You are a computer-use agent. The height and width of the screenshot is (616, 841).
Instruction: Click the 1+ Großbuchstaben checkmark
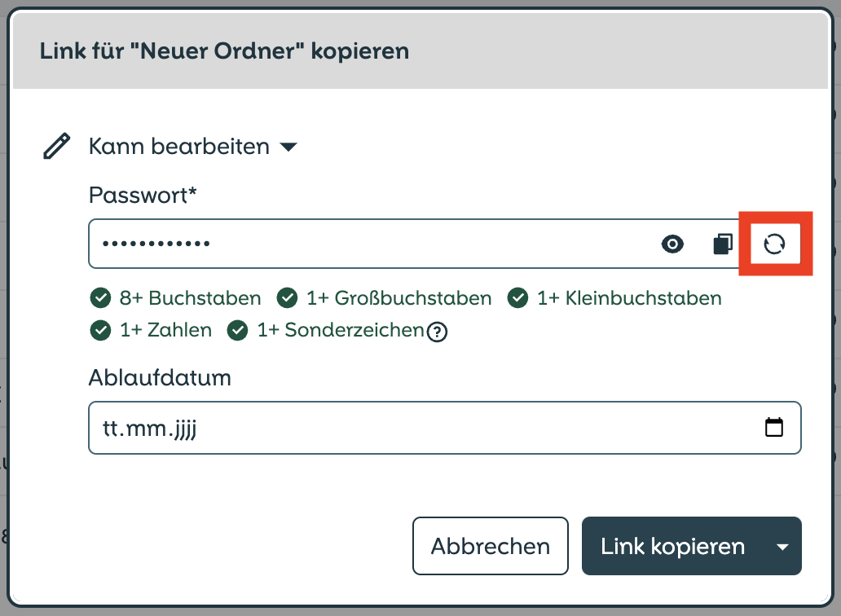coord(287,297)
